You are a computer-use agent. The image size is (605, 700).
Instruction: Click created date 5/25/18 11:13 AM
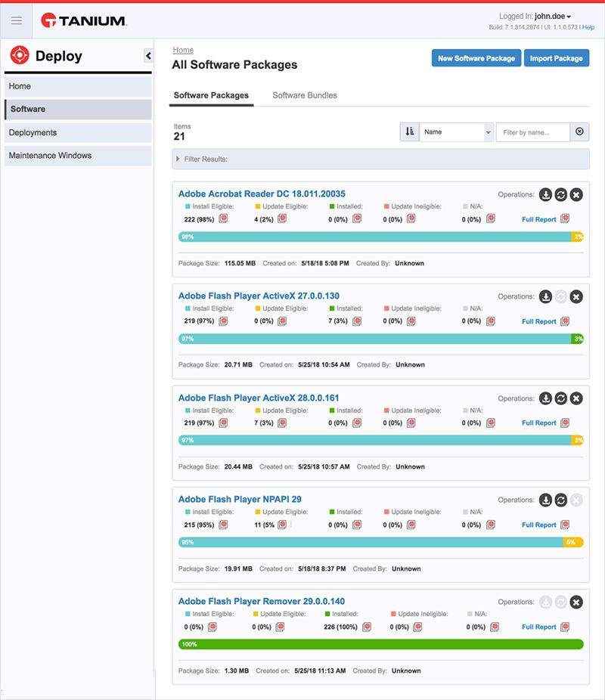pos(320,671)
